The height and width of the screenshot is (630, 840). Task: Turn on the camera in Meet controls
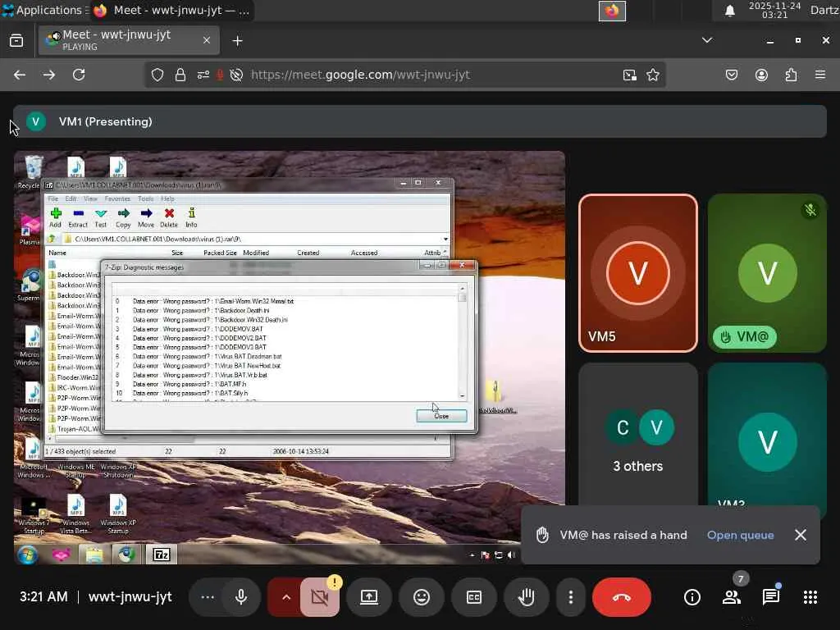320,597
